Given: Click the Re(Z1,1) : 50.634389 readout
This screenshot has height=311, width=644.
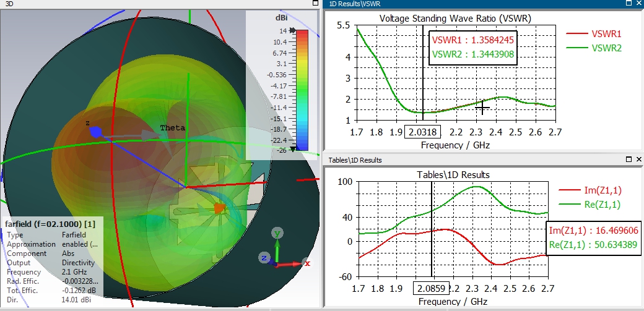Looking at the screenshot, I should point(593,245).
